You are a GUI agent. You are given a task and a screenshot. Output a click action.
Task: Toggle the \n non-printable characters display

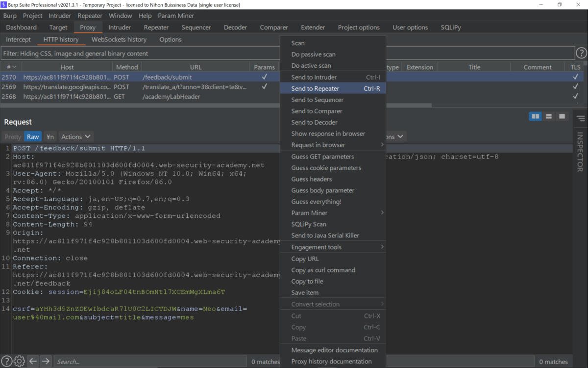click(x=49, y=136)
